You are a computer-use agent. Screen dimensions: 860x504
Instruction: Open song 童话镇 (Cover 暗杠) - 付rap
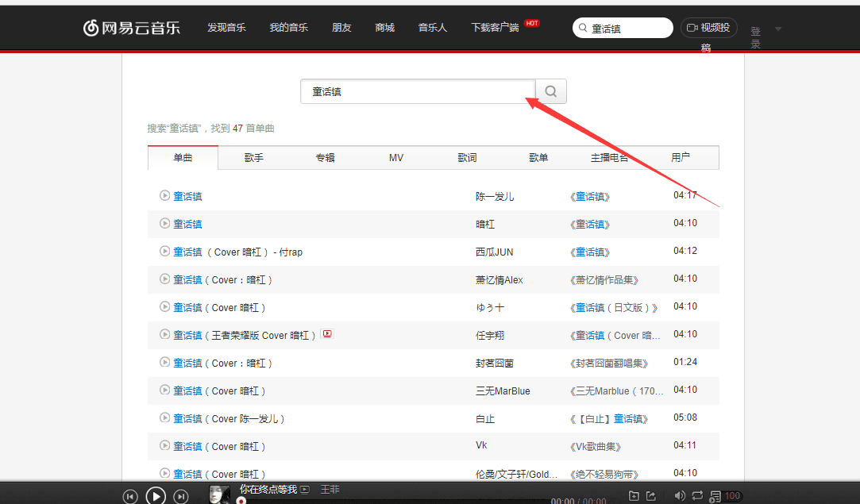(x=238, y=252)
